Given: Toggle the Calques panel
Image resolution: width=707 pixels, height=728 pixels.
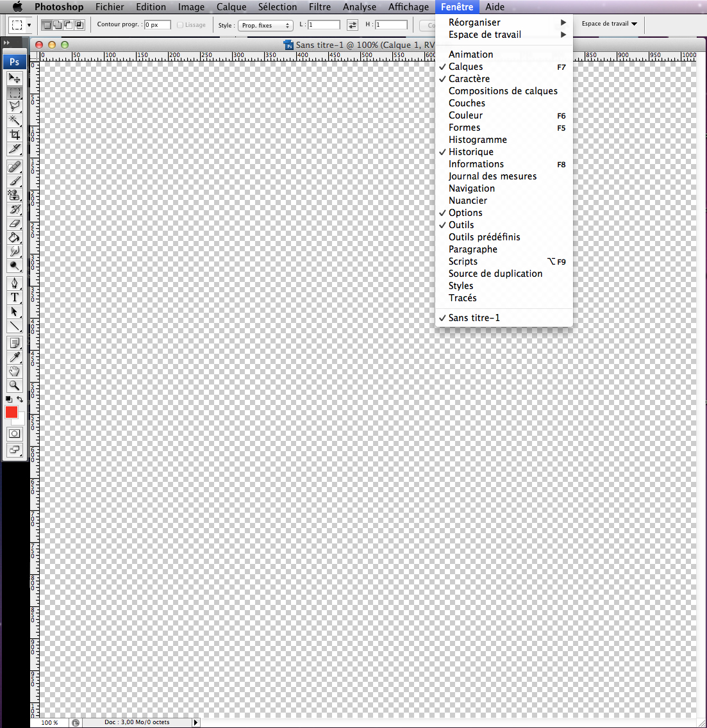Looking at the screenshot, I should pyautogui.click(x=504, y=67).
